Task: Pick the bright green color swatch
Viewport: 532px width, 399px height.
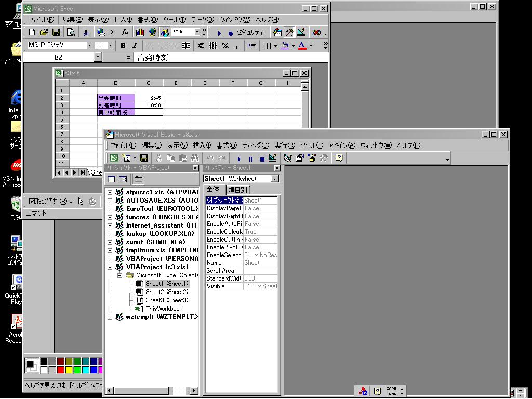Action: pyautogui.click(x=77, y=369)
